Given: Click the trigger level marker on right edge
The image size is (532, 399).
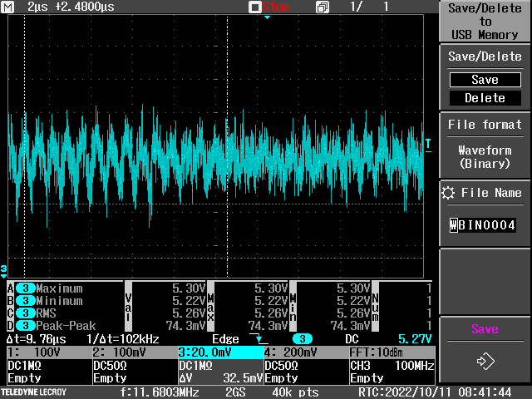Looking at the screenshot, I should pos(428,145).
